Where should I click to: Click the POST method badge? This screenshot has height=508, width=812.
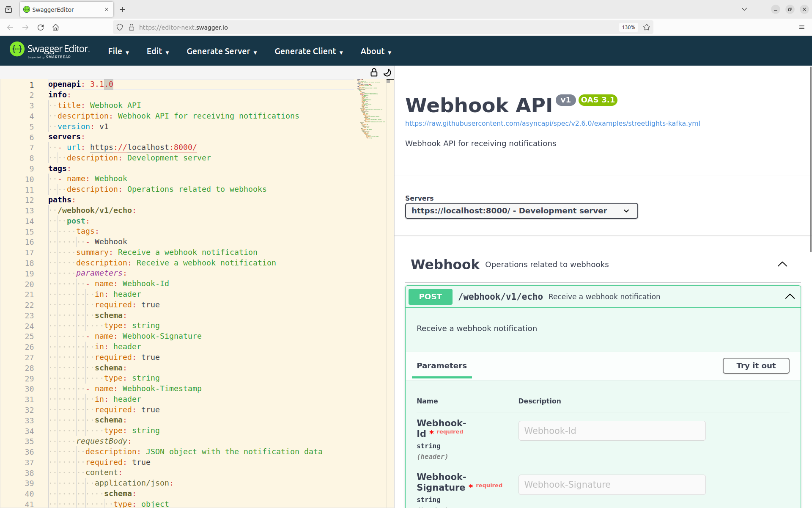tap(430, 297)
